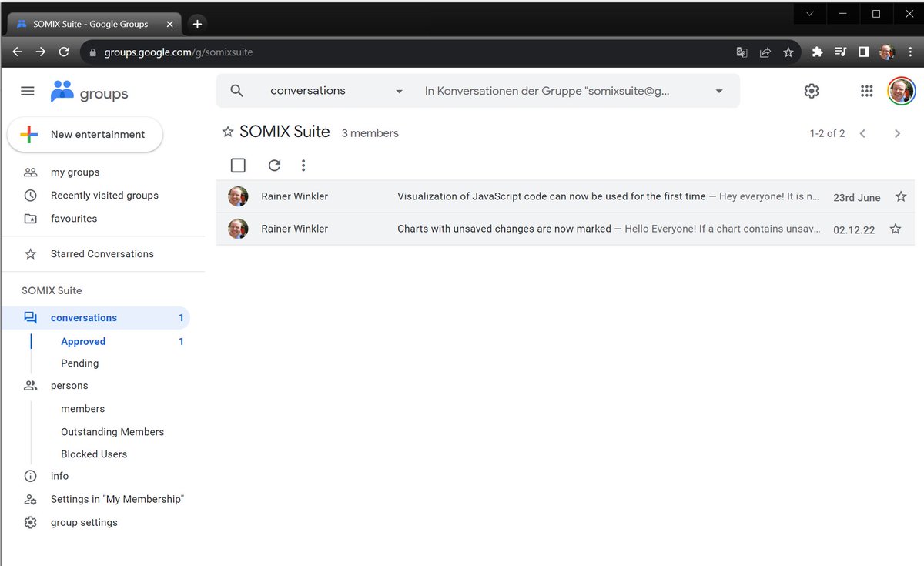Click the 3 members text
Viewport: 924px width, 566px height.
[x=370, y=133]
